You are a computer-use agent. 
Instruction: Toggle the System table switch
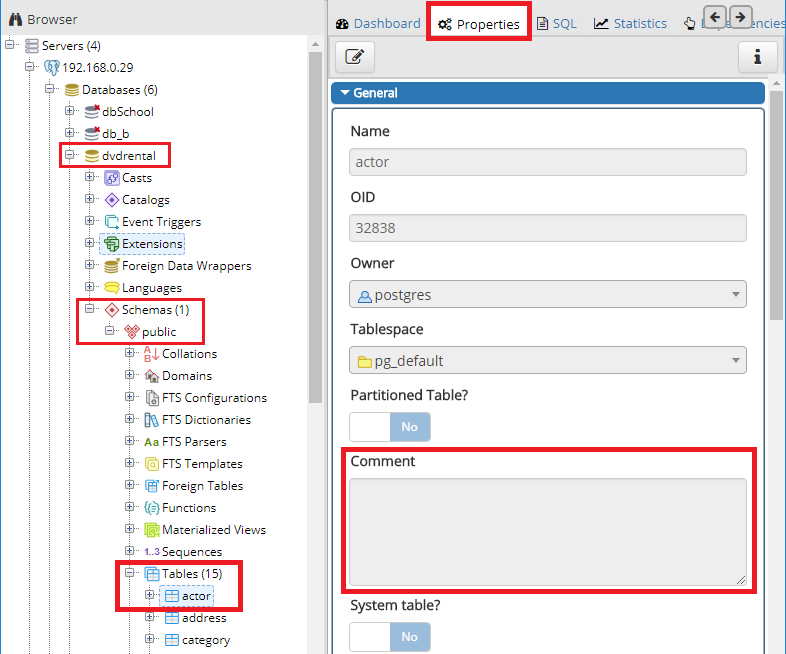click(390, 637)
